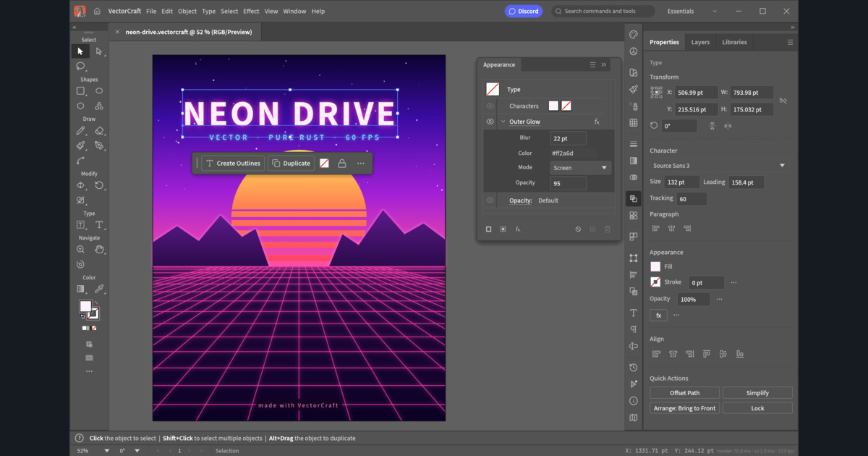Click the Search commands and tools field
This screenshot has height=456, width=868.
(x=603, y=12)
